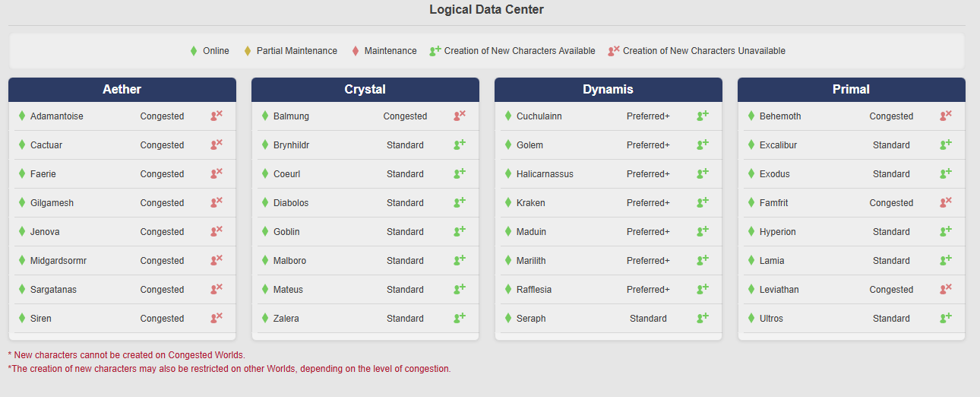Click the Goblin world name

tap(286, 232)
